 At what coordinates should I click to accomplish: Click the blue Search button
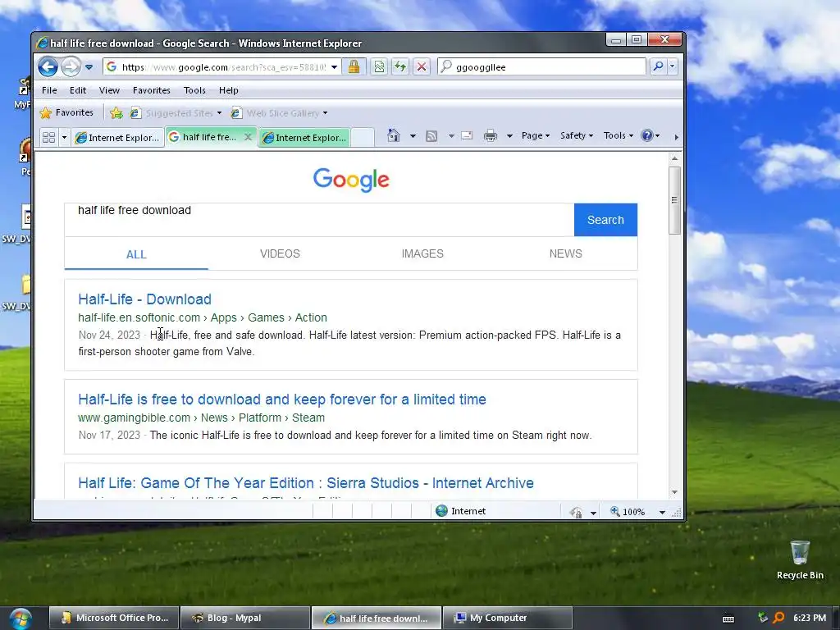(605, 220)
